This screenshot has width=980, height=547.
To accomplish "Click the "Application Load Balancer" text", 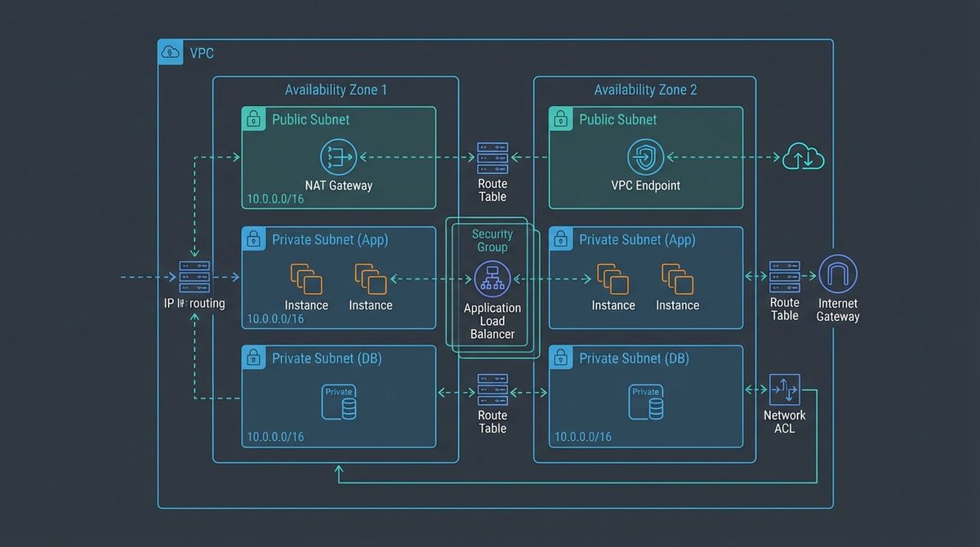I will pos(492,321).
